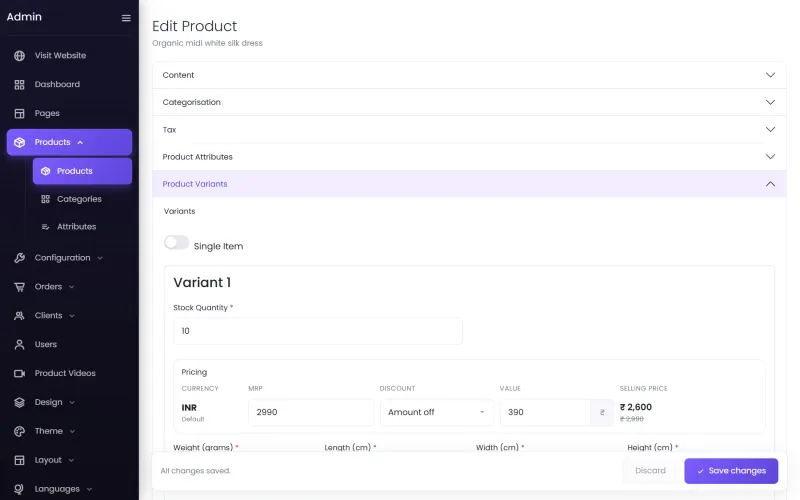
Task: Click the camera icon for Product Videos
Action: click(x=19, y=373)
